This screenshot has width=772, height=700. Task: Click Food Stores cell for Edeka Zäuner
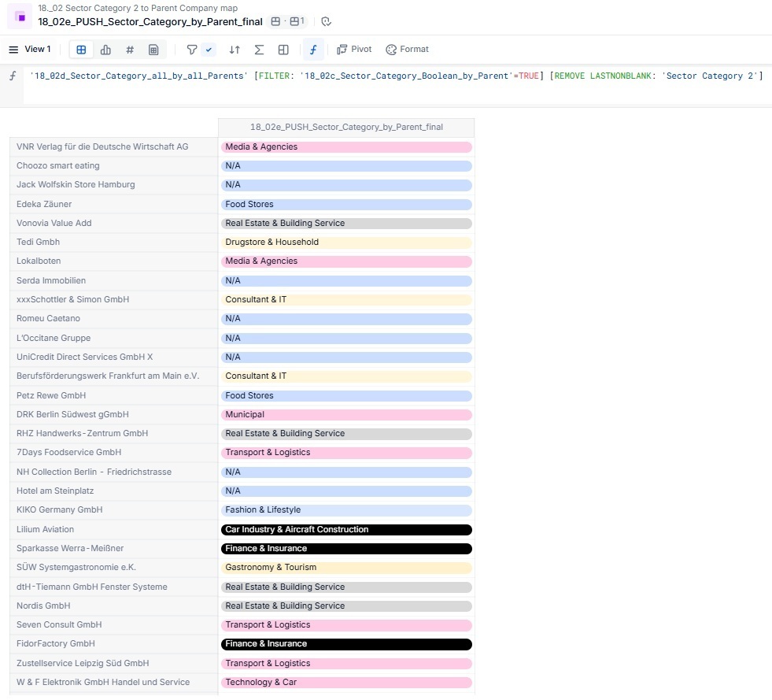click(346, 204)
